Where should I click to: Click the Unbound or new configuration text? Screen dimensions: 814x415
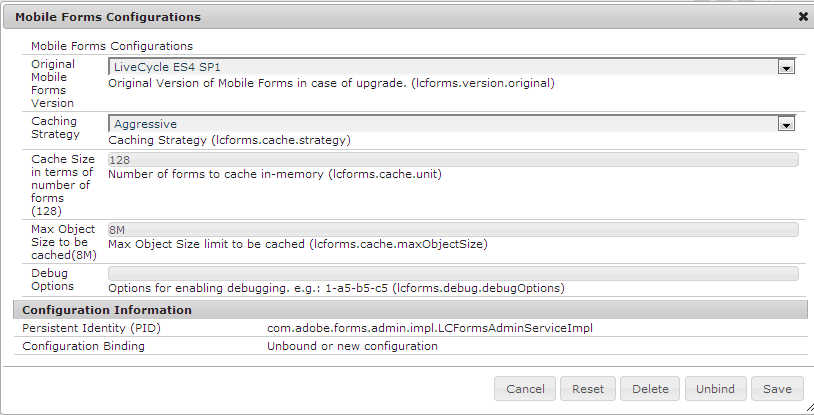pyautogui.click(x=352, y=346)
